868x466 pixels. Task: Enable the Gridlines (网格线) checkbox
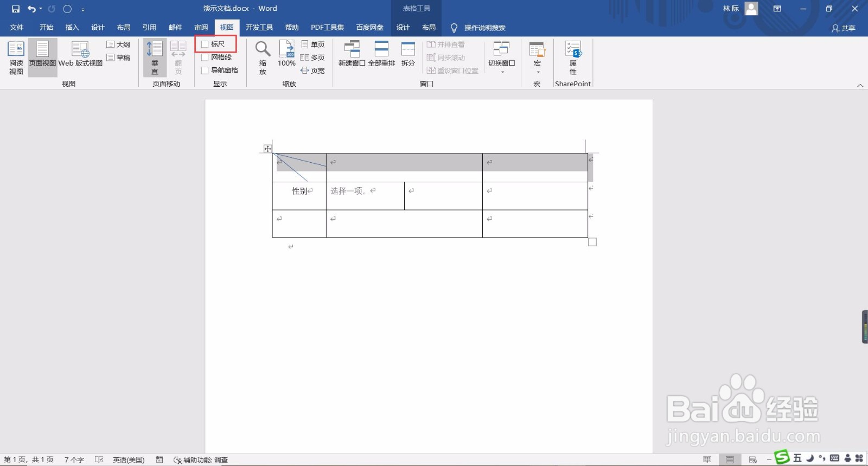205,58
